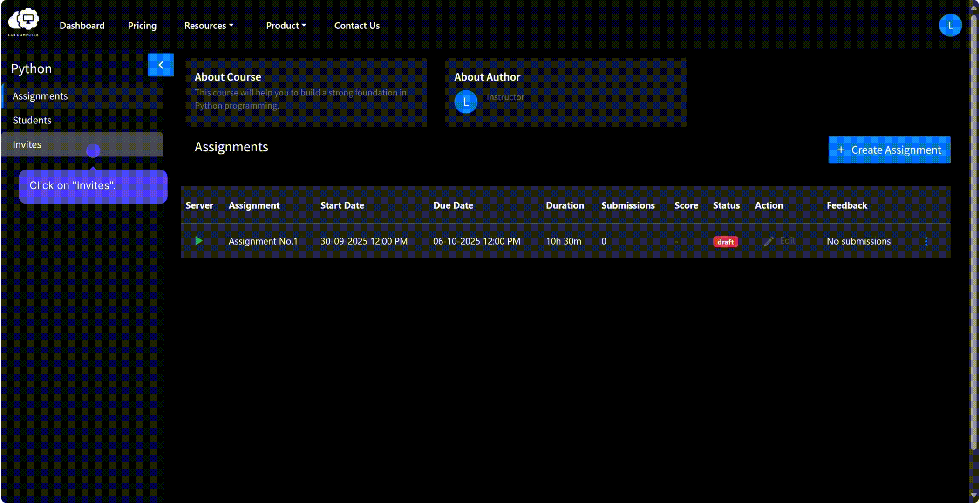Go to the Dashboard page
This screenshot has height=503, width=980.
82,26
